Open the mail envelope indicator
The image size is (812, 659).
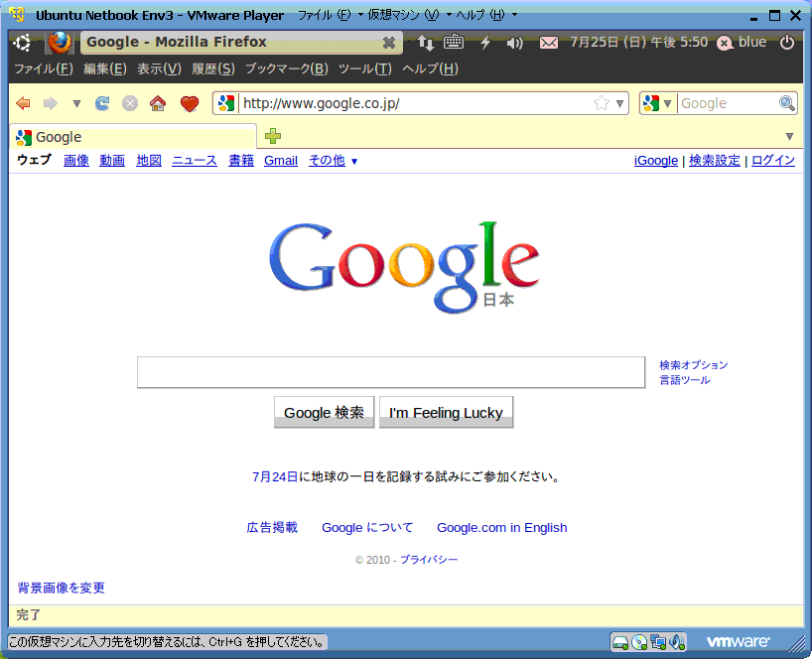click(x=548, y=43)
